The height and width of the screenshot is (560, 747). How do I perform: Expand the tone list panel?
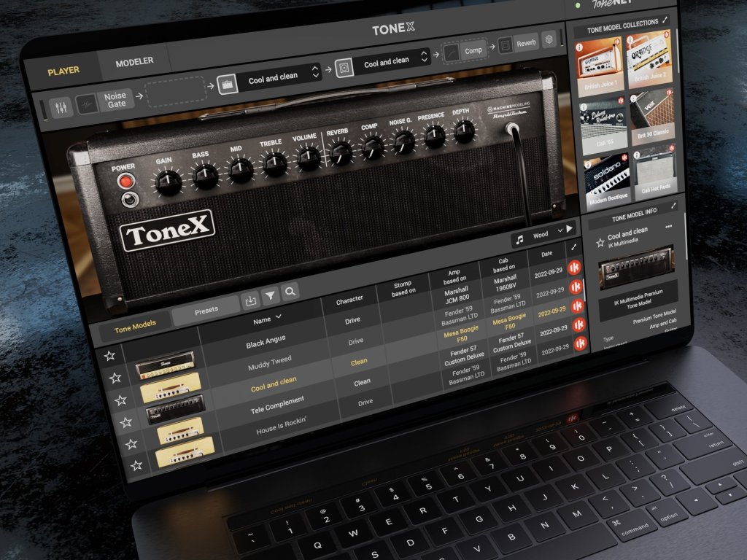point(573,247)
